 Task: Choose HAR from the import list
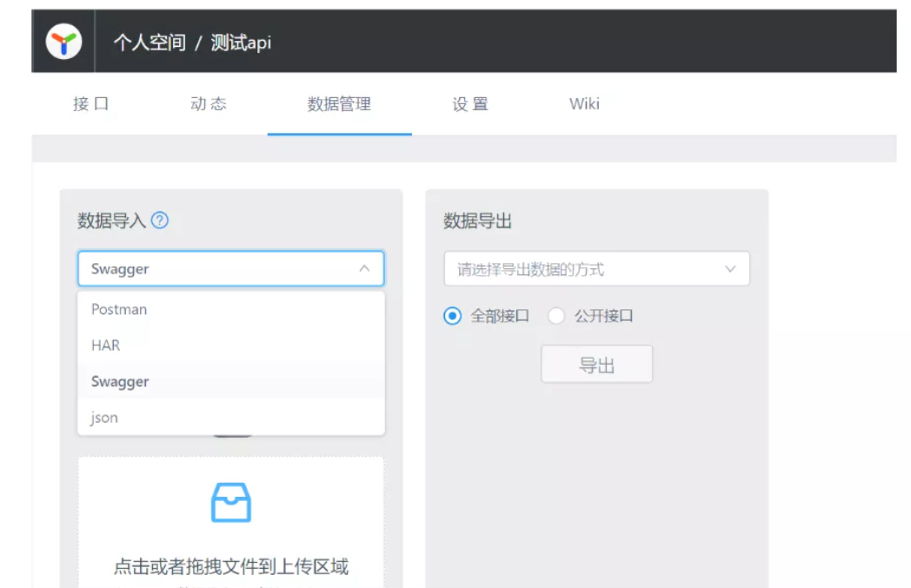(105, 346)
